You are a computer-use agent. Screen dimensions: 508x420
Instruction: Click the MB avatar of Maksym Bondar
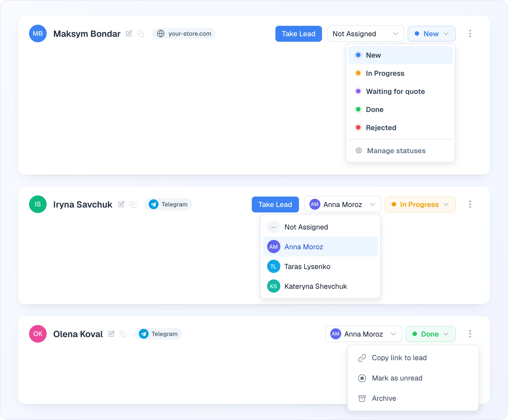click(x=38, y=33)
